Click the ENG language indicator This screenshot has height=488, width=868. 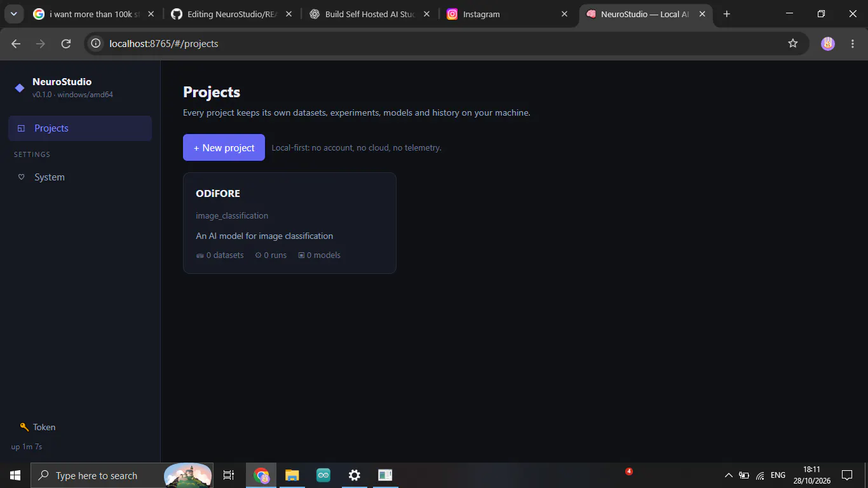point(778,475)
